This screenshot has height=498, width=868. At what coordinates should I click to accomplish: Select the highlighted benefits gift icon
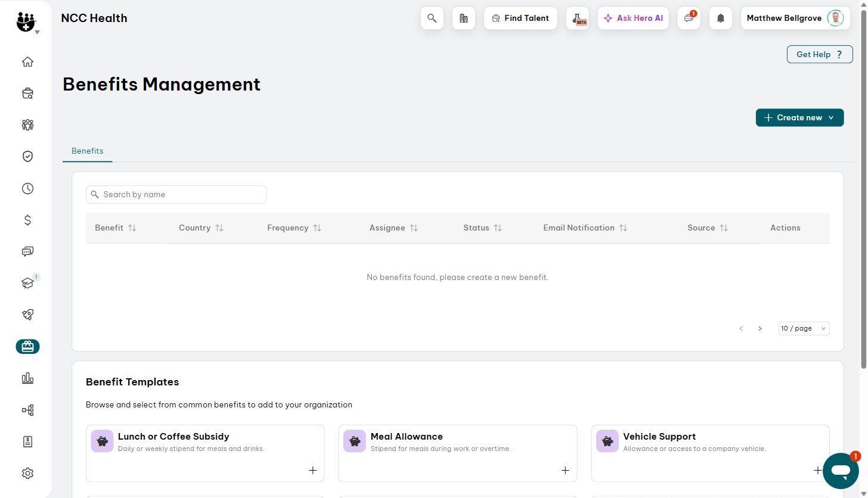pos(27,347)
